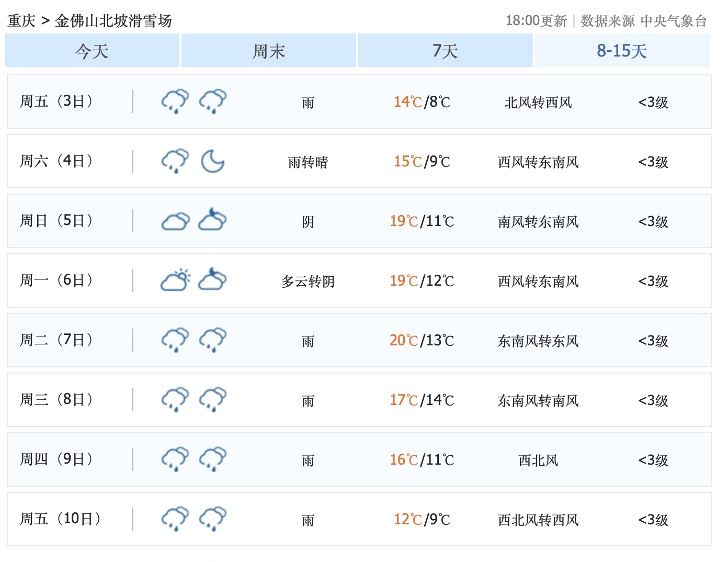This screenshot has width=728, height=562.
Task: Click <3级 wind level in 周五（3日）row
Action: pyautogui.click(x=653, y=102)
